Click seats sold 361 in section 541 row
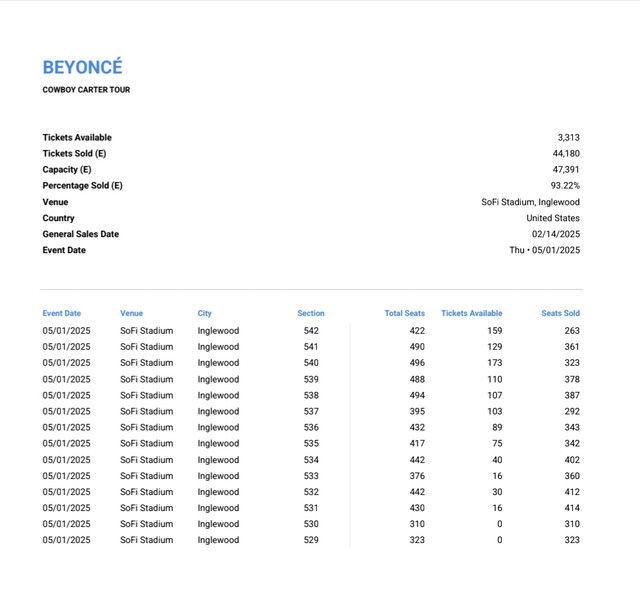640x606 pixels. [572, 346]
